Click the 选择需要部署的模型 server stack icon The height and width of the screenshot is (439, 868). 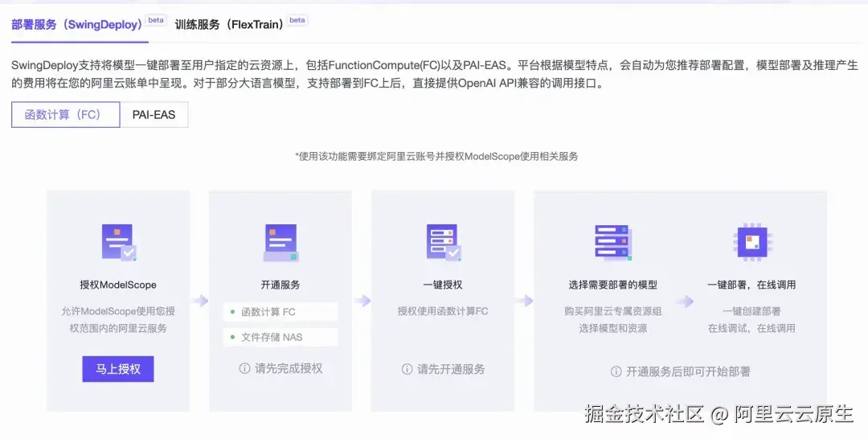pyautogui.click(x=612, y=243)
